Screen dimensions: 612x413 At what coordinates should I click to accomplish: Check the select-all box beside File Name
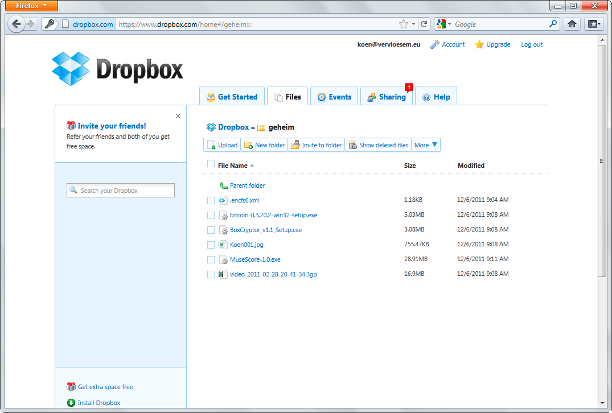coord(211,164)
